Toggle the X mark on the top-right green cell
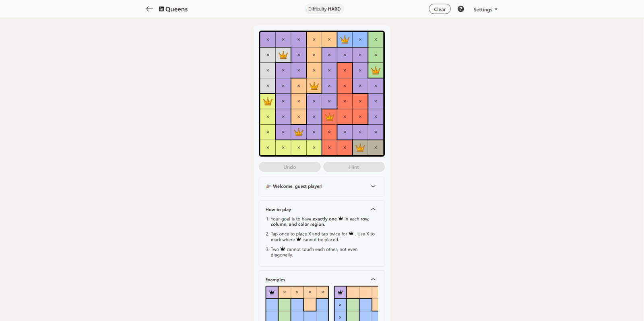644x321 pixels. (x=376, y=39)
